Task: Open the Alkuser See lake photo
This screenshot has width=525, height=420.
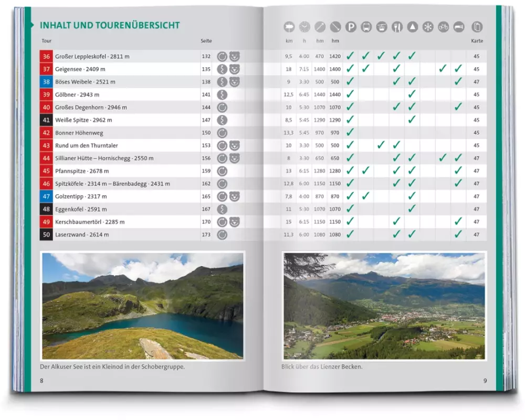Action: [x=142, y=306]
